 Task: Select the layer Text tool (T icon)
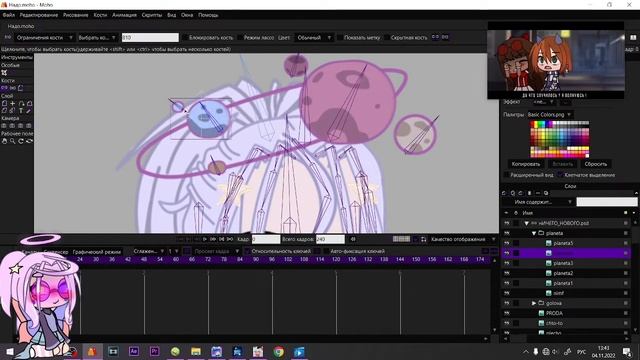tap(21, 111)
